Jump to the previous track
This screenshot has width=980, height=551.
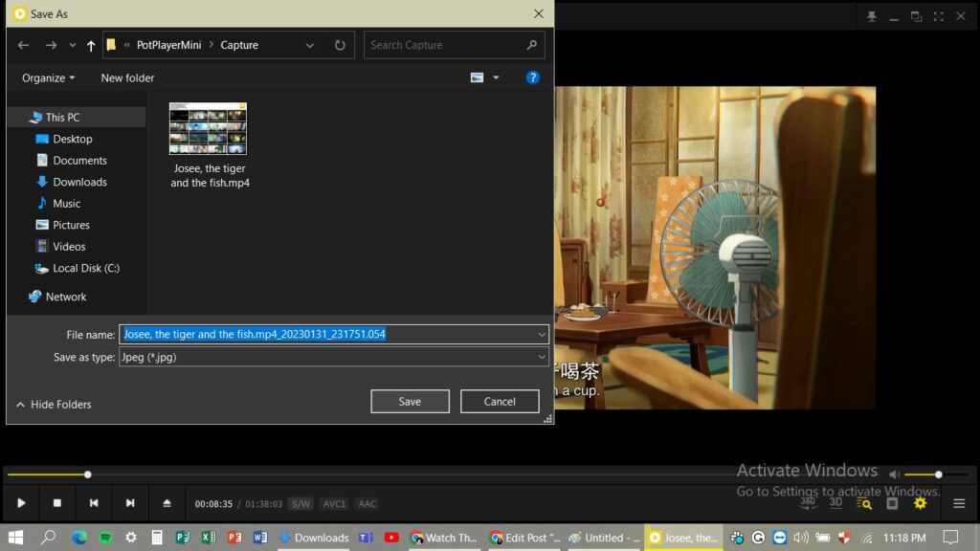pyautogui.click(x=94, y=503)
